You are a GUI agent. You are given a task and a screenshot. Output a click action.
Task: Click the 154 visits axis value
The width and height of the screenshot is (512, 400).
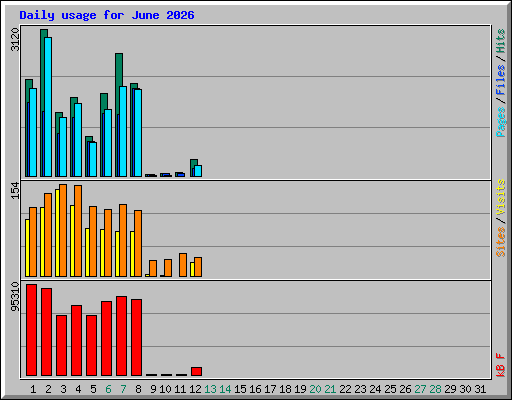15,190
